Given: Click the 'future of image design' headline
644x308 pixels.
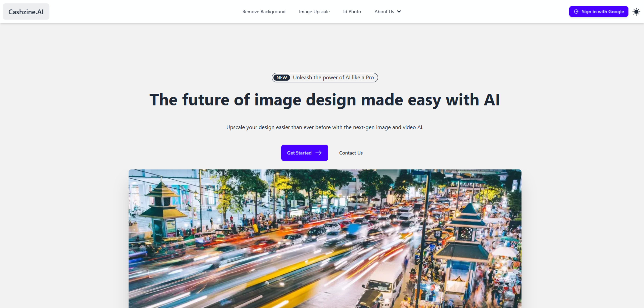Looking at the screenshot, I should pyautogui.click(x=325, y=100).
